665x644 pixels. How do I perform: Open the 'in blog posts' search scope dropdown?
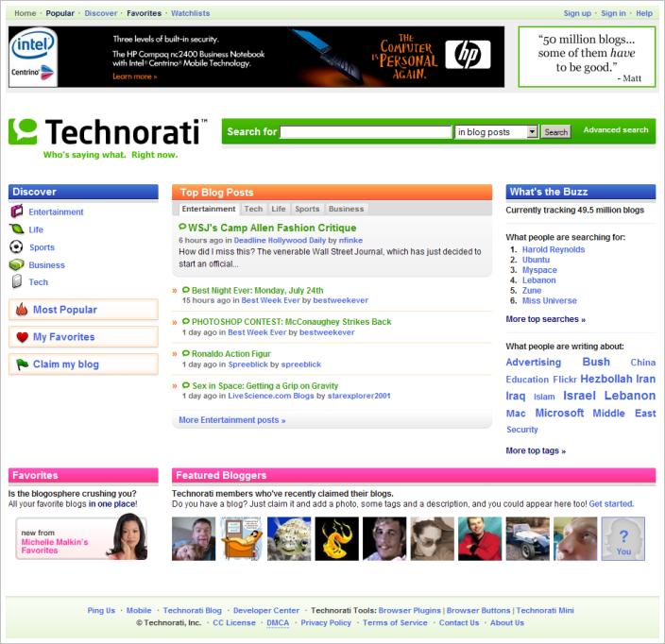click(496, 132)
